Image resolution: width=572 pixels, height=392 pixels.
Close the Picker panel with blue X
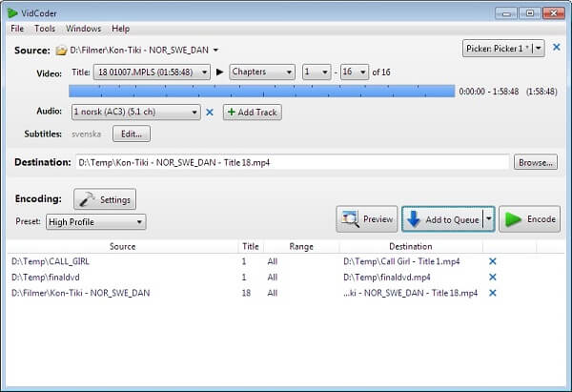pyautogui.click(x=557, y=47)
